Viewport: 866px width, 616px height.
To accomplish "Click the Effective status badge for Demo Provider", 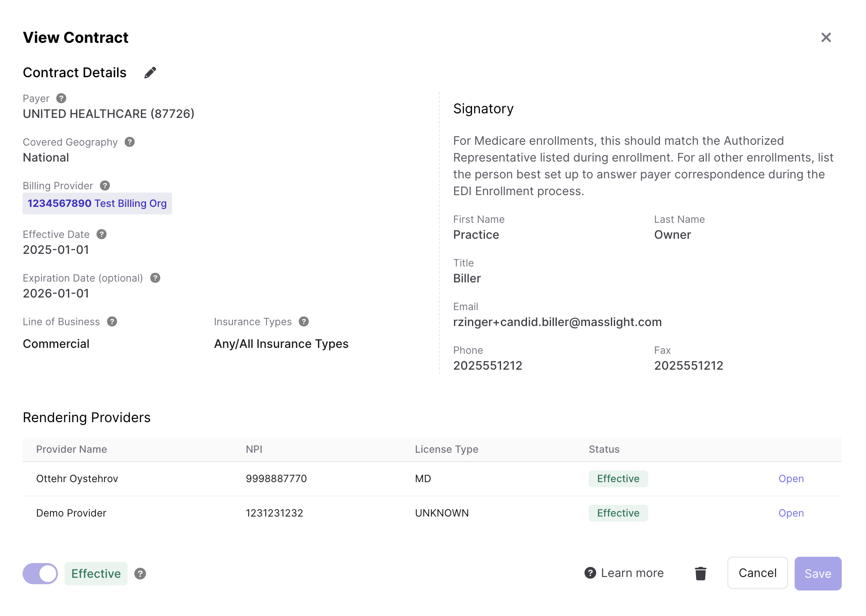I will pyautogui.click(x=618, y=513).
